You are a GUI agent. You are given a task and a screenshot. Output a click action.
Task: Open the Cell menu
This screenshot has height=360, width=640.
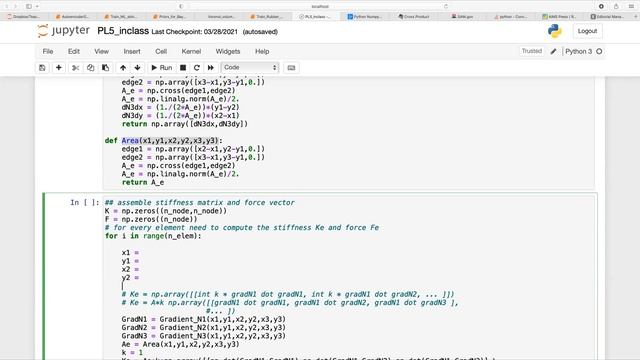(x=161, y=51)
